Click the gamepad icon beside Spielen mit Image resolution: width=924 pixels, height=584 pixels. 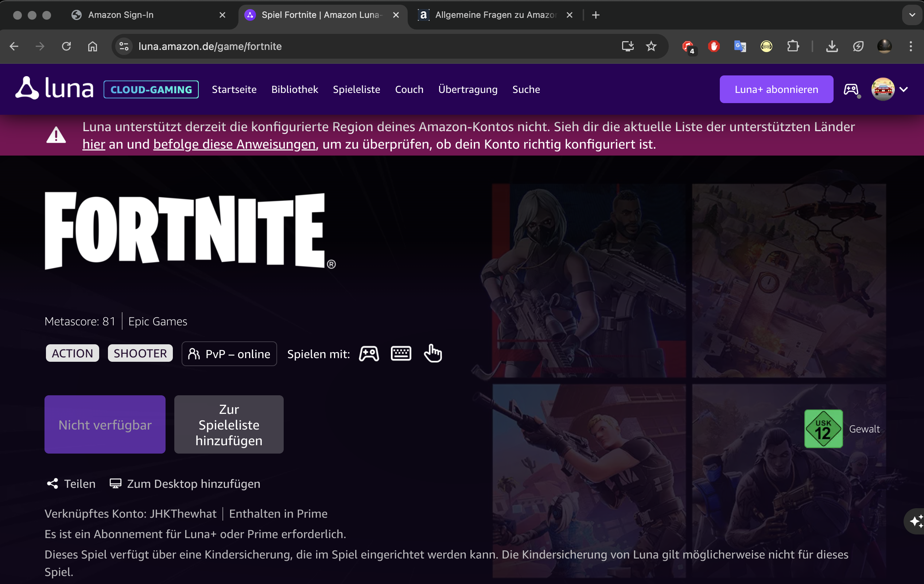369,353
